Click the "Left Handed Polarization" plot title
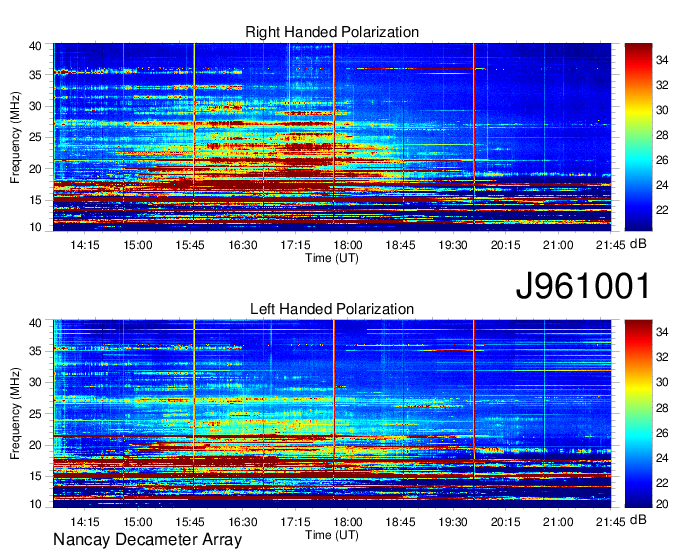The image size is (680, 552). click(x=332, y=309)
